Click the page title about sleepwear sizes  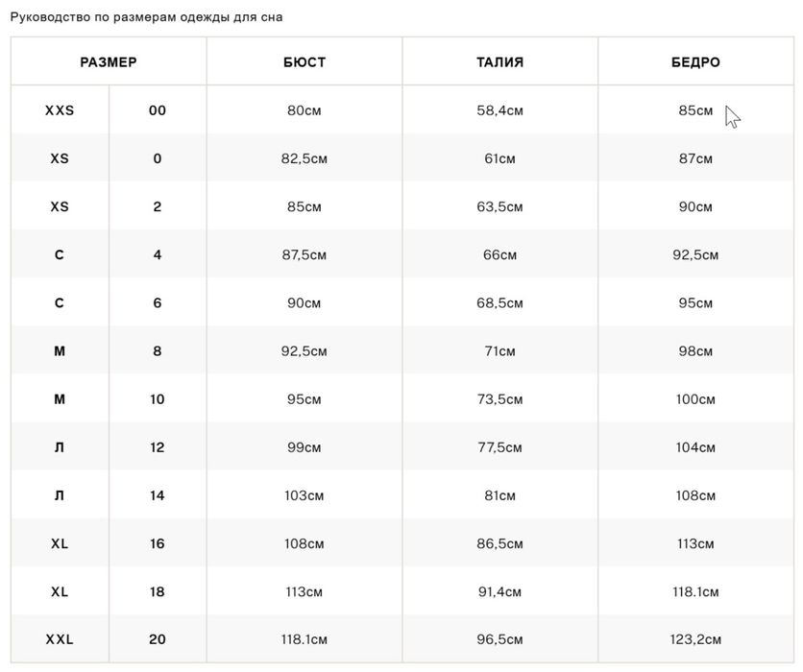pos(147,16)
